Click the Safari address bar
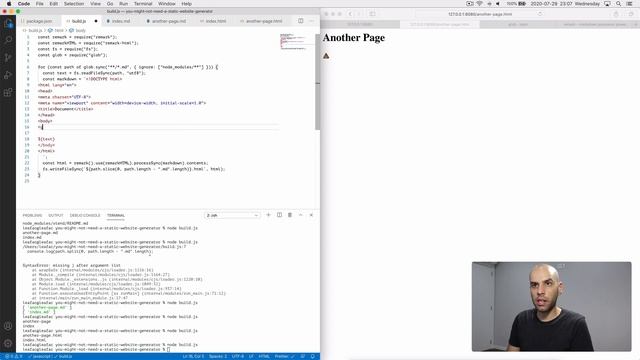The width and height of the screenshot is (640, 360). 480,14
